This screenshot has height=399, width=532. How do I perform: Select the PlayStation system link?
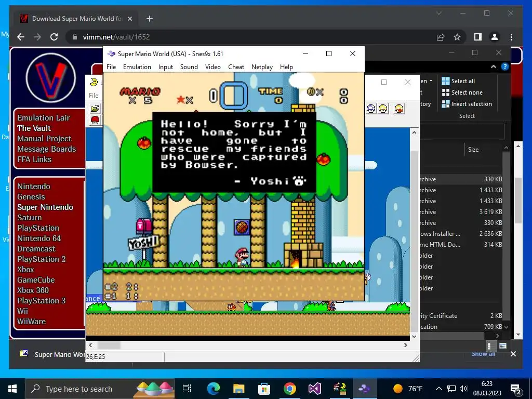point(38,228)
